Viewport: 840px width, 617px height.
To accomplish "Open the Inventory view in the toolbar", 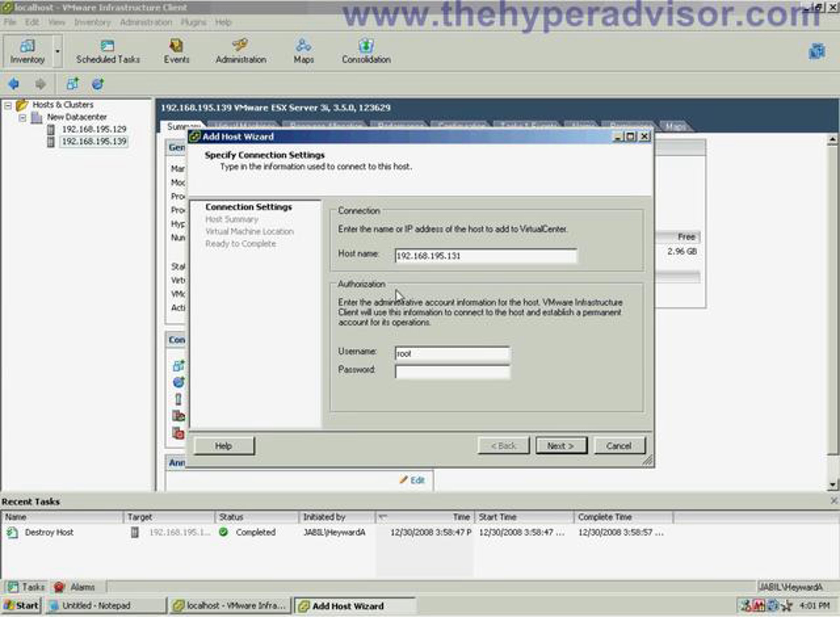I will (27, 51).
